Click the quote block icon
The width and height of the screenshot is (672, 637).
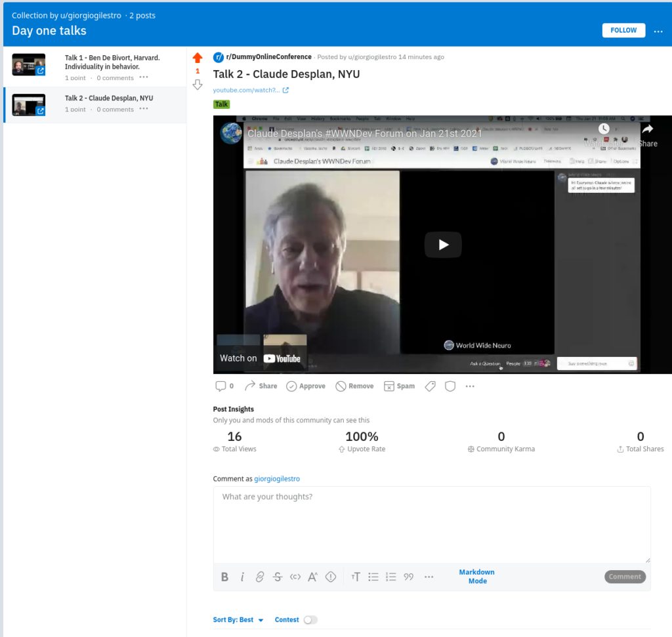[x=409, y=577]
